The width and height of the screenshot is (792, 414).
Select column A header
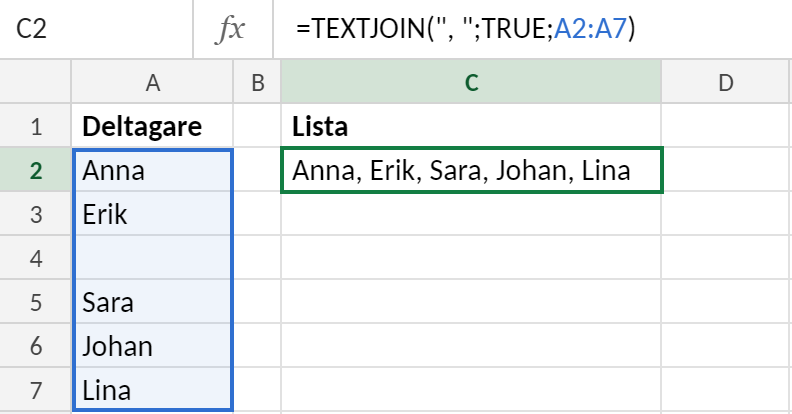(152, 82)
